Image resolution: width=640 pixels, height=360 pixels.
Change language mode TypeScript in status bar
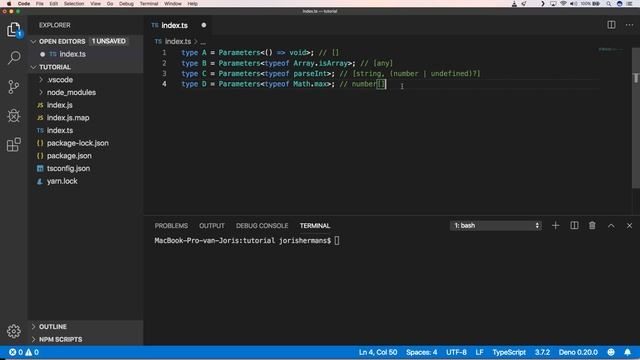click(x=509, y=352)
